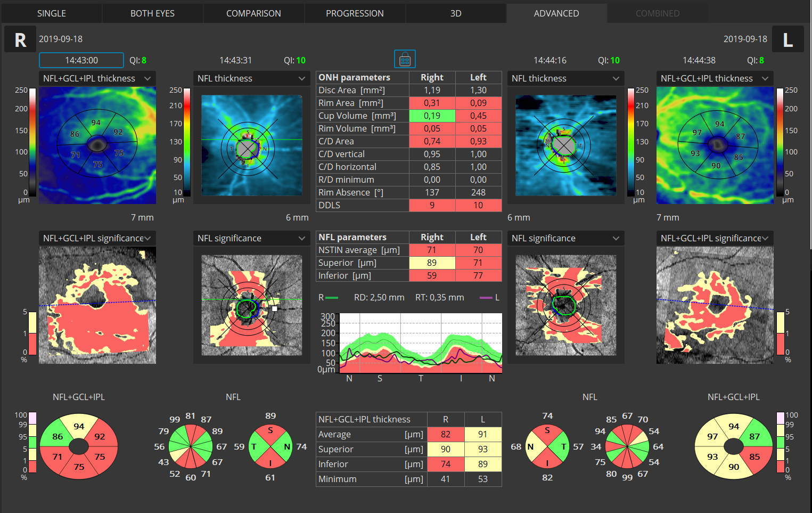This screenshot has height=513, width=812.
Task: Switch to the 3D view tab
Action: coord(456,13)
